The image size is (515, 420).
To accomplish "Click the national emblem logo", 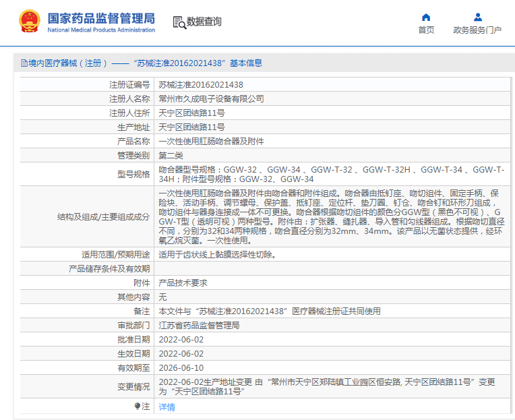I will [30, 22].
